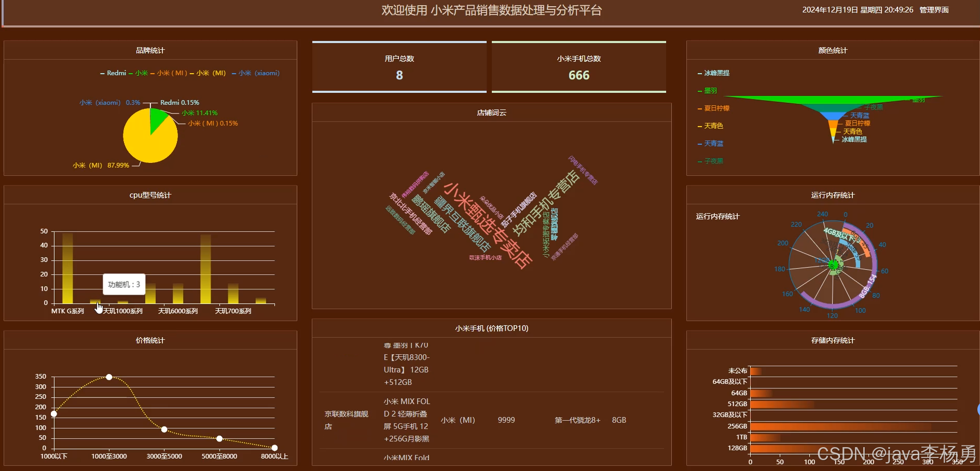Click the 小米手机总数 card showing 666
The width and height of the screenshot is (980, 471).
point(579,67)
